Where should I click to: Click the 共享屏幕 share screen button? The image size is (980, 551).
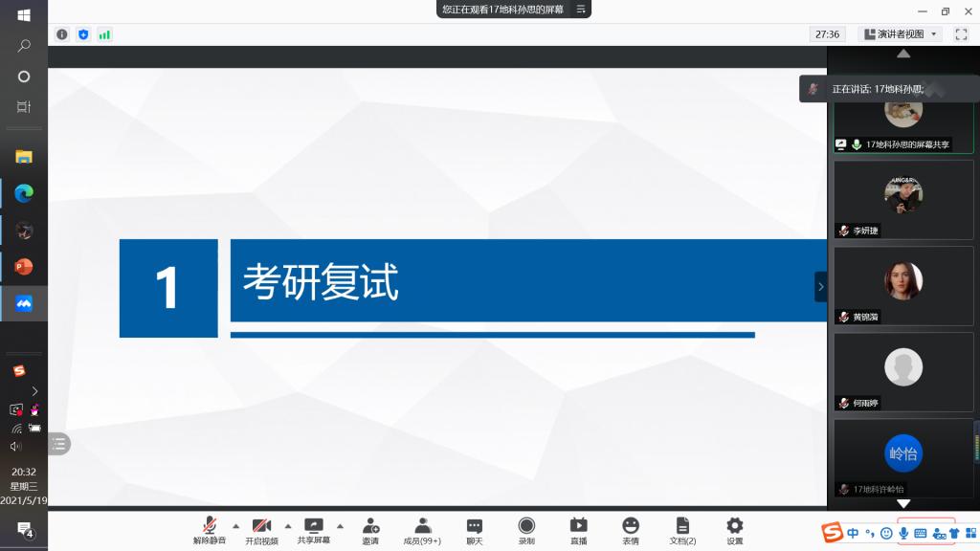(x=313, y=531)
